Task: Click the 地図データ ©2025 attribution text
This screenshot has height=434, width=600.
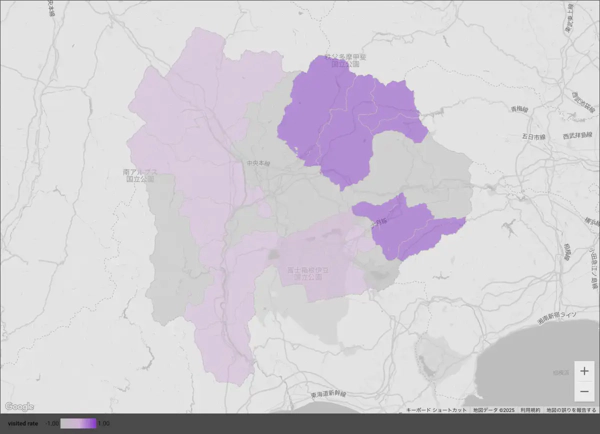Action: pos(494,410)
